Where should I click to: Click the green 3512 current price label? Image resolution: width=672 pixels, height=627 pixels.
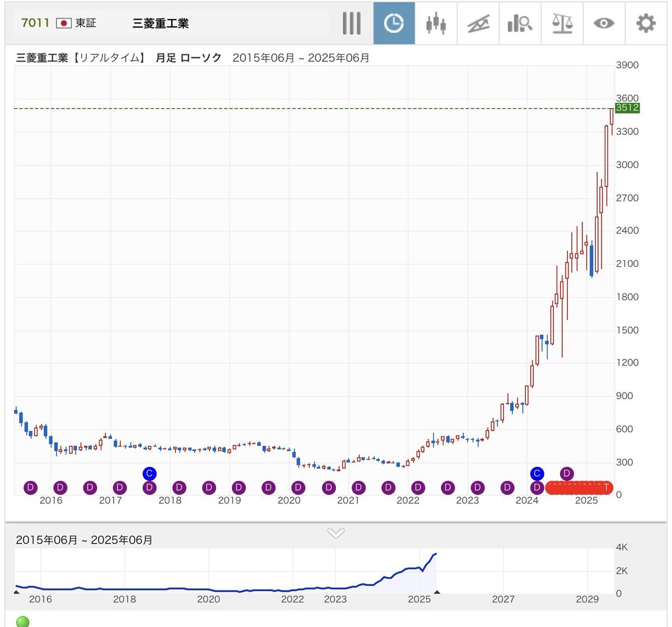click(x=627, y=108)
